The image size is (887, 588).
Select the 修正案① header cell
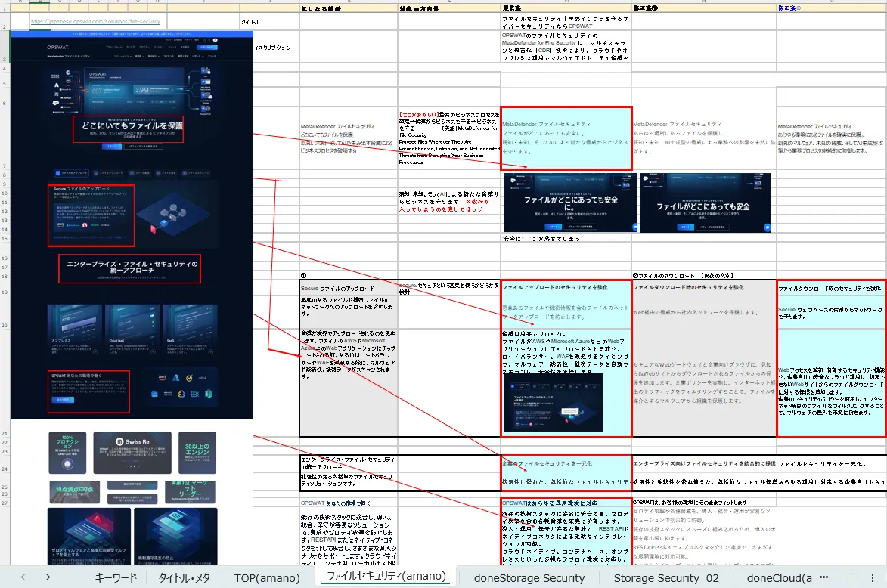click(704, 8)
